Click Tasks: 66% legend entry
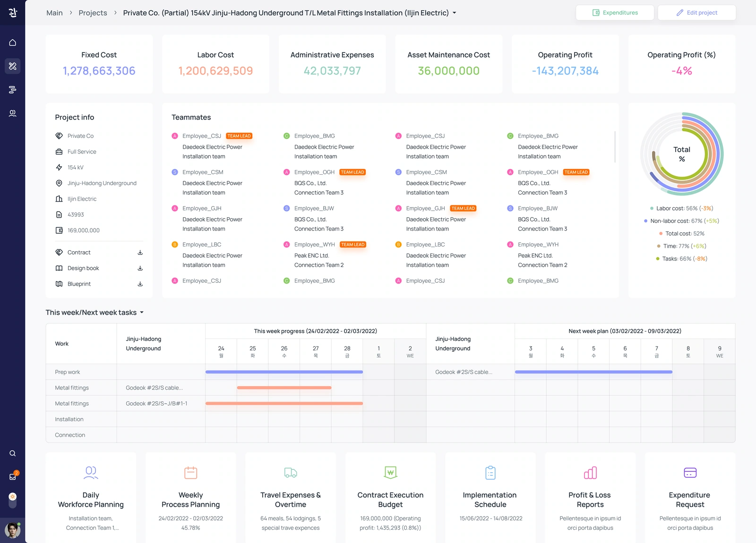Viewport: 756px width, 543px height. pyautogui.click(x=682, y=259)
